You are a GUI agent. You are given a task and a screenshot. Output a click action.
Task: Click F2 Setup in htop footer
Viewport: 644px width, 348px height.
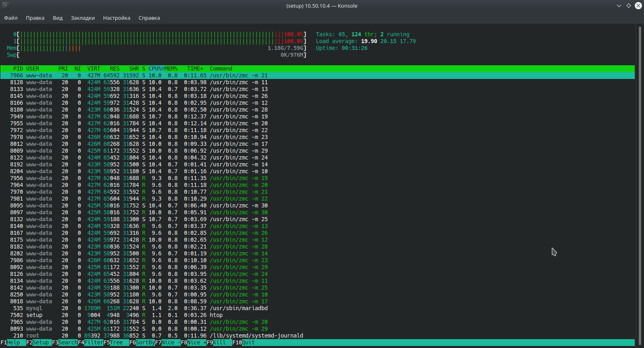pyautogui.click(x=39, y=342)
